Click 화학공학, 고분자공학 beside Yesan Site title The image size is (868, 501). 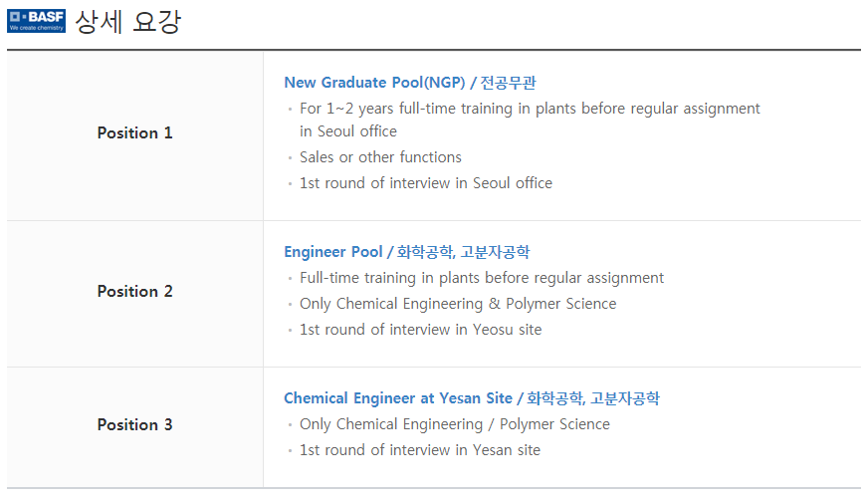[593, 398]
